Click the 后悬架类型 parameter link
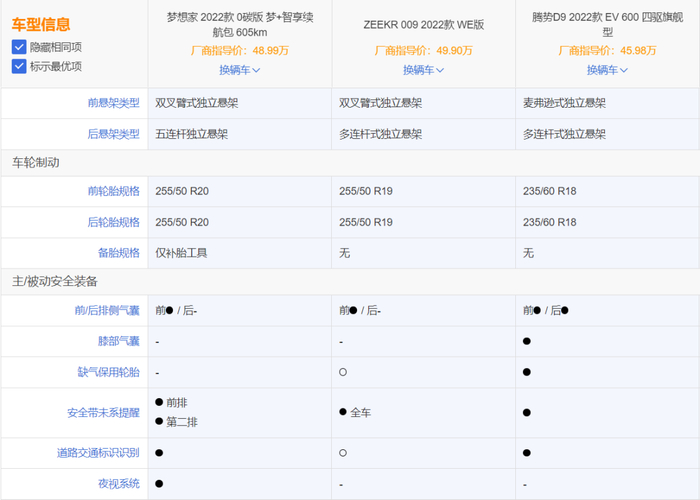 [113, 134]
